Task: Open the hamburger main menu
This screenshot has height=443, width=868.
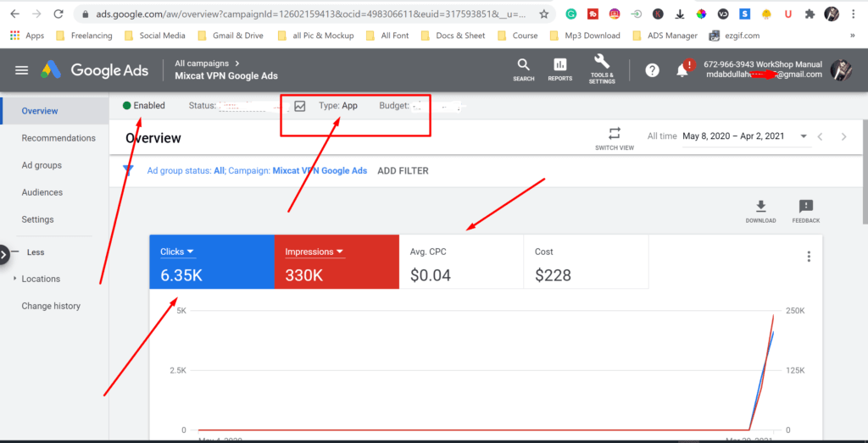Action: tap(21, 70)
